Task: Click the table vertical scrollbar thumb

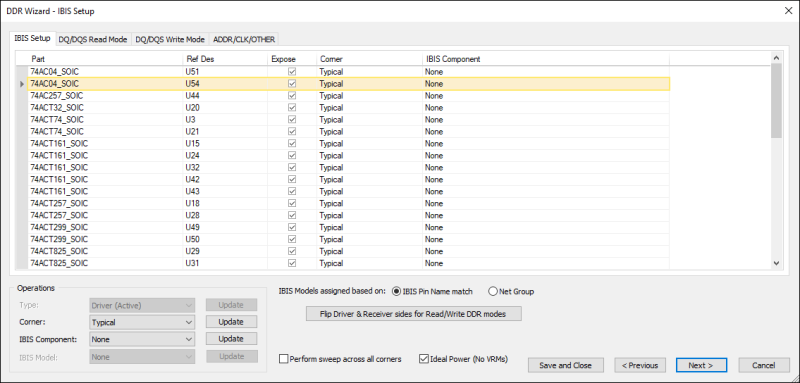Action: click(776, 100)
